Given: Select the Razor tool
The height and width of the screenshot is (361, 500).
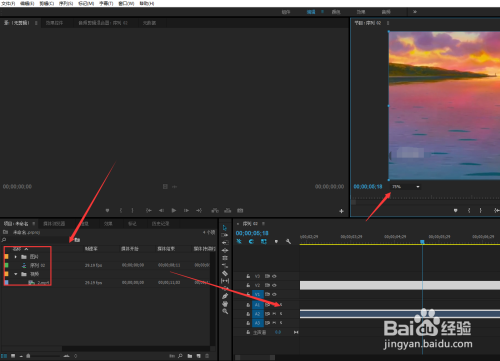Looking at the screenshot, I should point(225,273).
